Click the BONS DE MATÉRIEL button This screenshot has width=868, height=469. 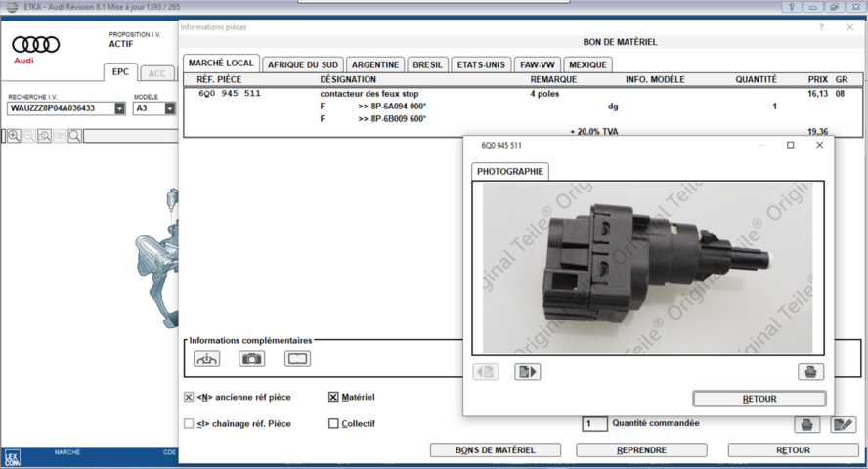pyautogui.click(x=496, y=450)
